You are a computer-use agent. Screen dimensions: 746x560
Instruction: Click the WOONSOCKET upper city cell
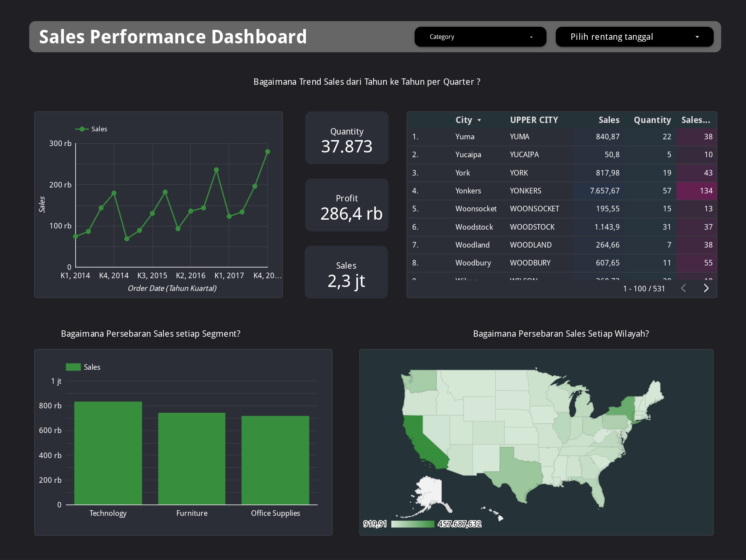coord(534,209)
